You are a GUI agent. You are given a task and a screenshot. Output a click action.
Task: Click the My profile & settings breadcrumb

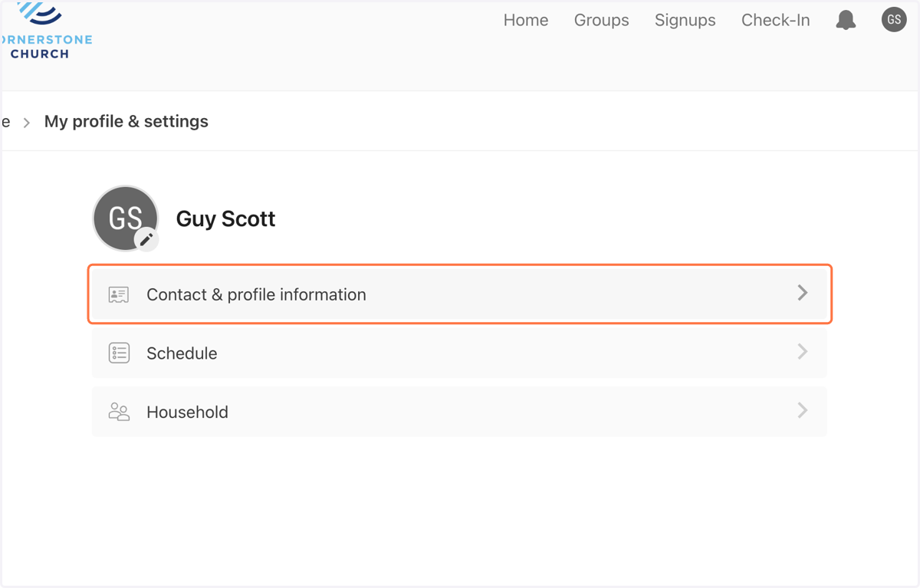pos(127,121)
